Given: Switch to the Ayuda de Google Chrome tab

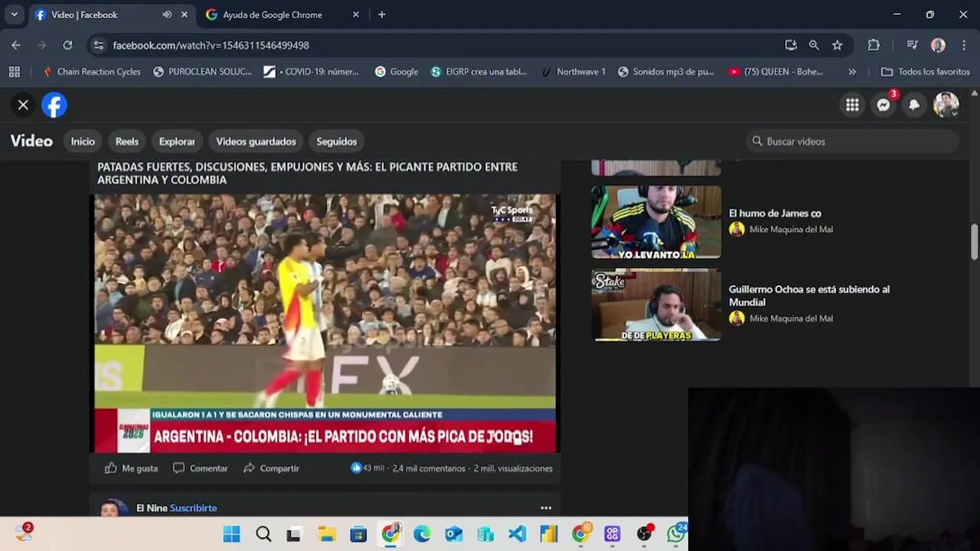Looking at the screenshot, I should 272,15.
